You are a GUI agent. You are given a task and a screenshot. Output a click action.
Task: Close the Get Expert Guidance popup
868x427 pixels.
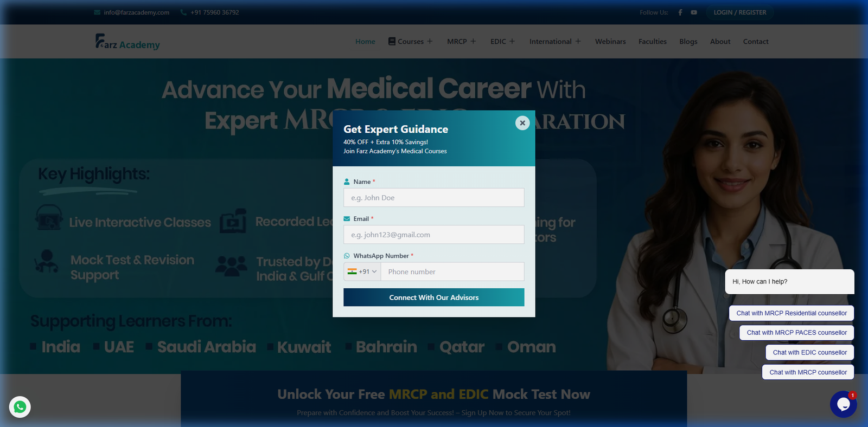[x=522, y=123]
